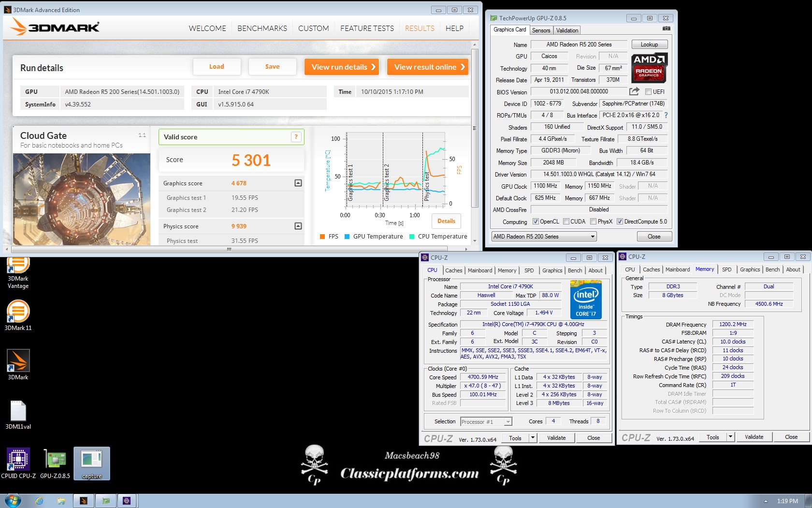Open the CUSTOM tab in 3DMark
The width and height of the screenshot is (812, 508).
313,28
